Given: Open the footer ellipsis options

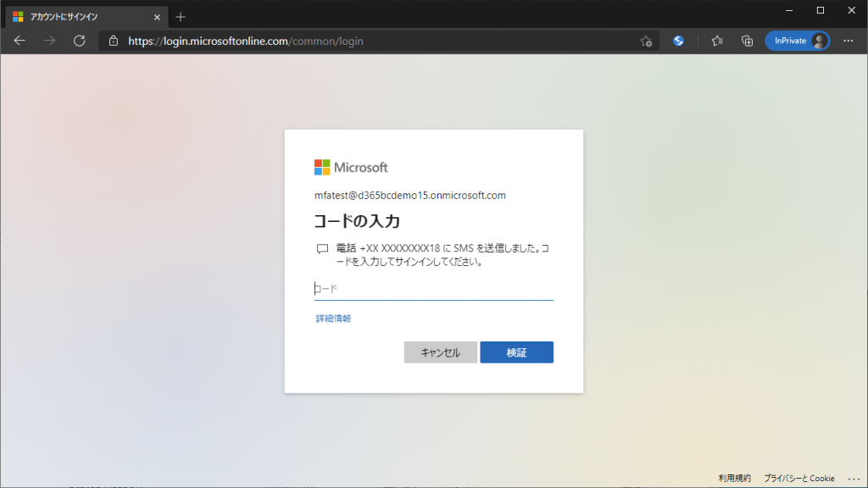Looking at the screenshot, I should [854, 479].
